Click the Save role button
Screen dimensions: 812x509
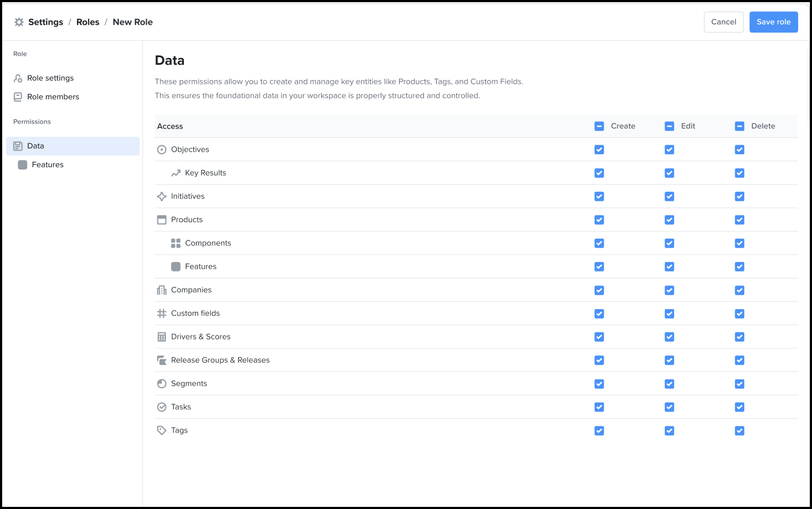tap(773, 22)
